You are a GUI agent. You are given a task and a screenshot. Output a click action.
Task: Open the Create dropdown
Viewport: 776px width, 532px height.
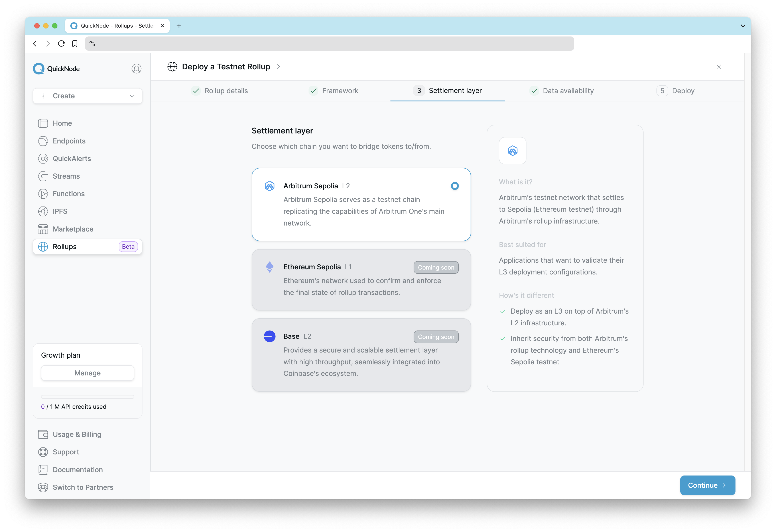pyautogui.click(x=87, y=96)
